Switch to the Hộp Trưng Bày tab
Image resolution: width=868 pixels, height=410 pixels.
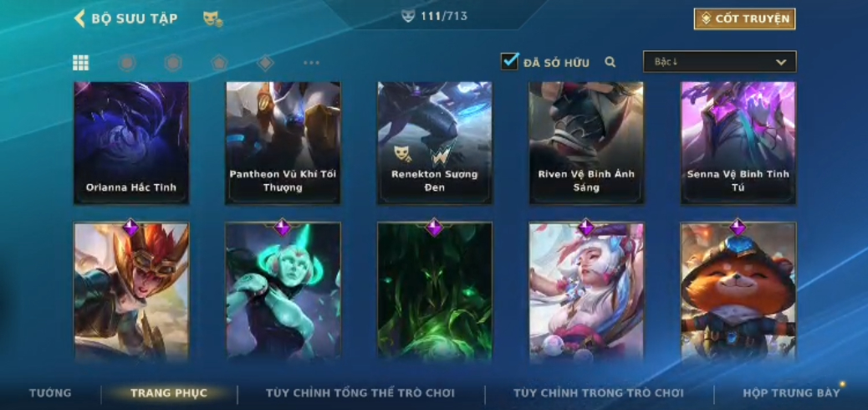click(x=791, y=393)
